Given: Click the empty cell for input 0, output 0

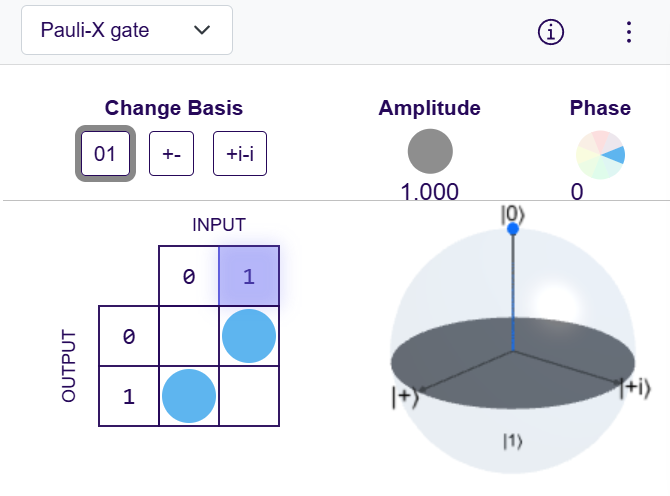Looking at the screenshot, I should (189, 337).
